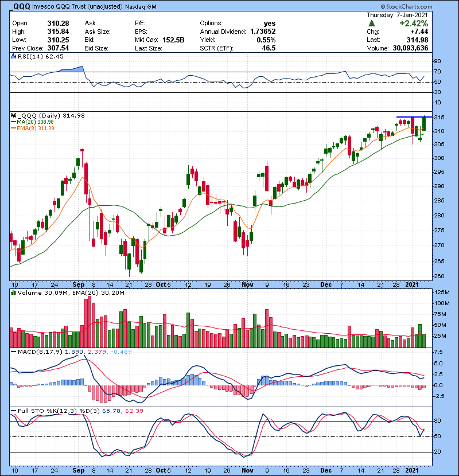
Task: Click the Yield value 0.55%
Action: [266, 40]
